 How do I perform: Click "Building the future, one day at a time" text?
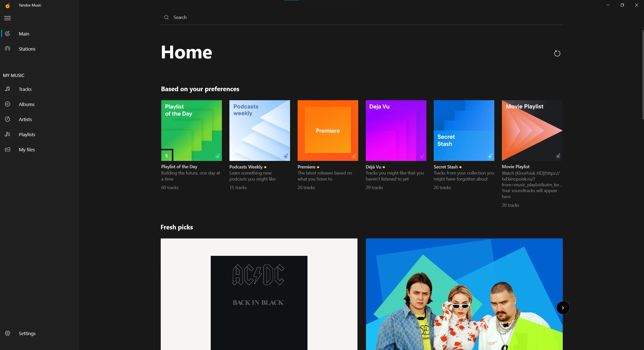(191, 176)
